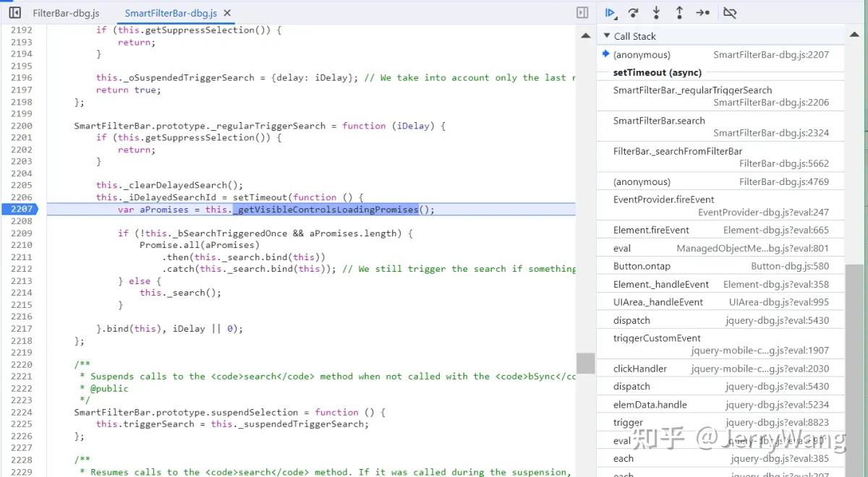
Task: Click the Step button
Action: tap(703, 13)
